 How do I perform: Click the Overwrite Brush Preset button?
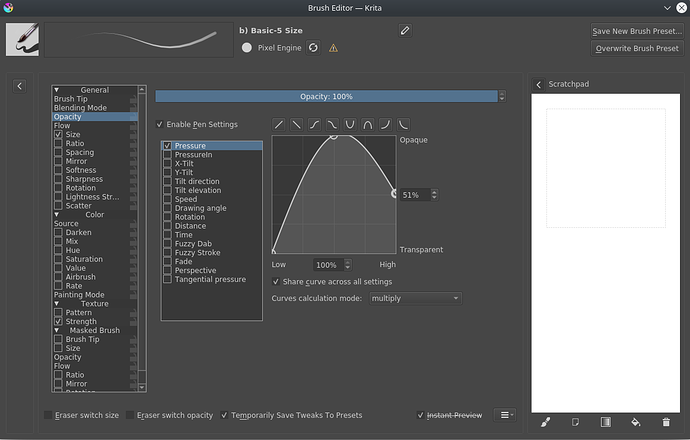point(636,48)
